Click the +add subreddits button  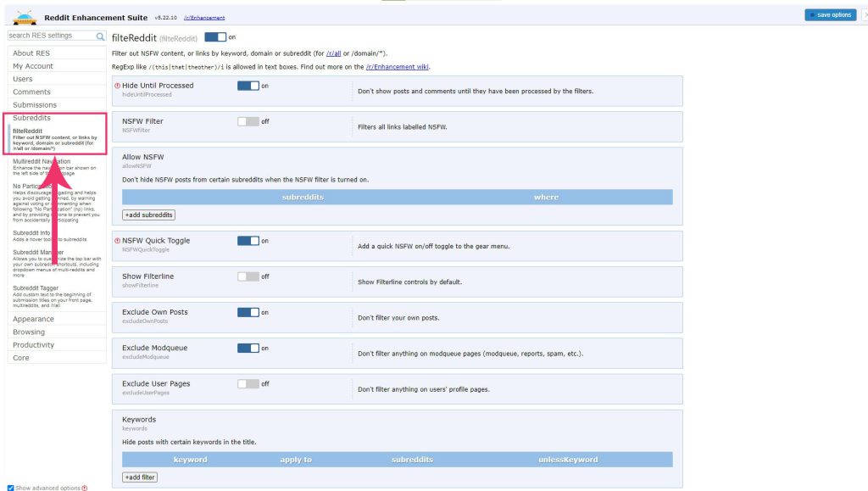149,215
